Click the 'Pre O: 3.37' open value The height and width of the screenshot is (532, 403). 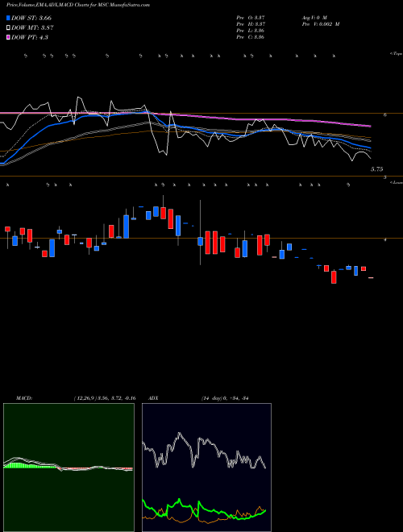251,18
